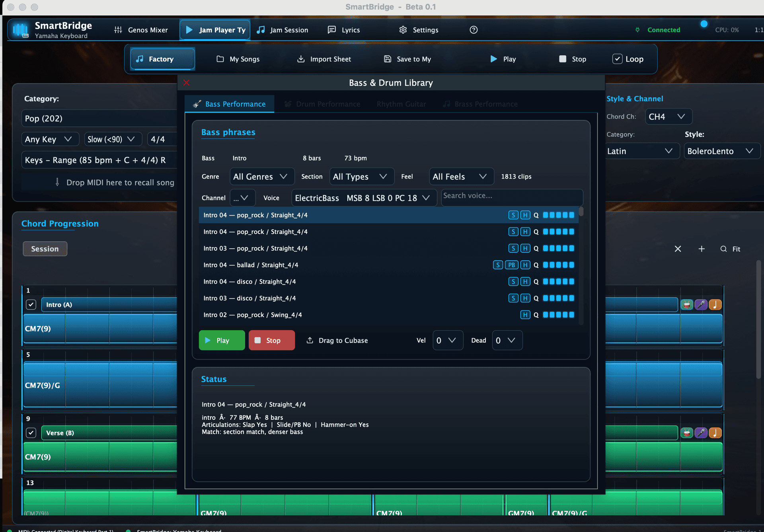This screenshot has height=532, width=764.
Task: Select the Brass Performance tab
Action: [x=481, y=104]
